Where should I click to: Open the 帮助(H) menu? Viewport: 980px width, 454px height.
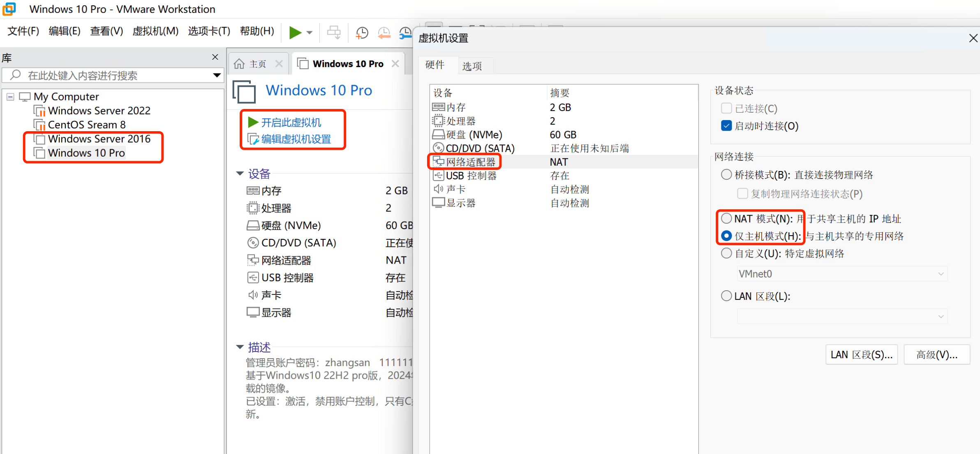[x=257, y=31]
